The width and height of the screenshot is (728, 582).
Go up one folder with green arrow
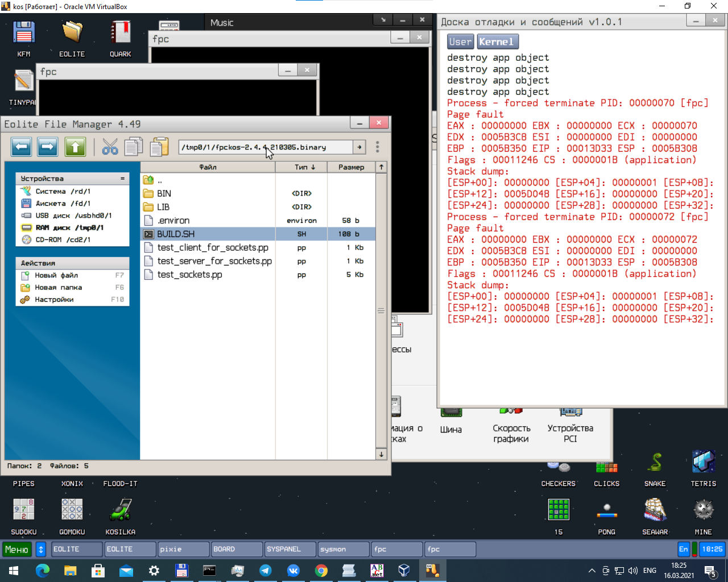point(75,147)
